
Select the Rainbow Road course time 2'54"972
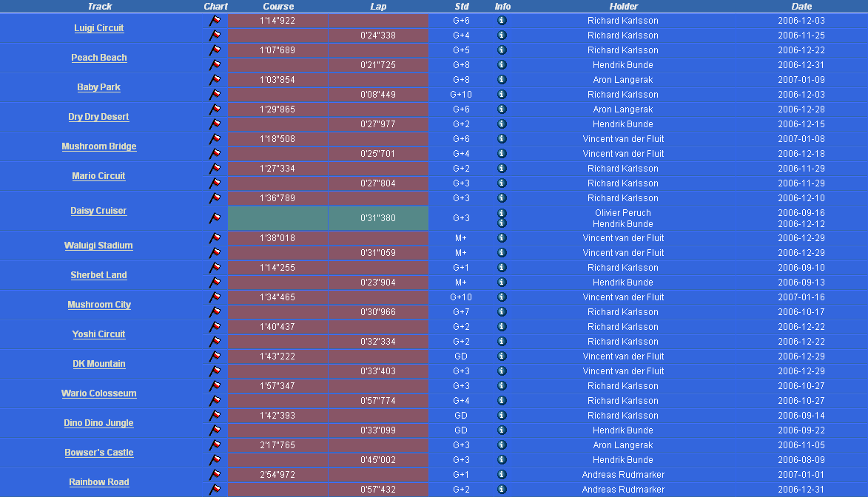[277, 475]
